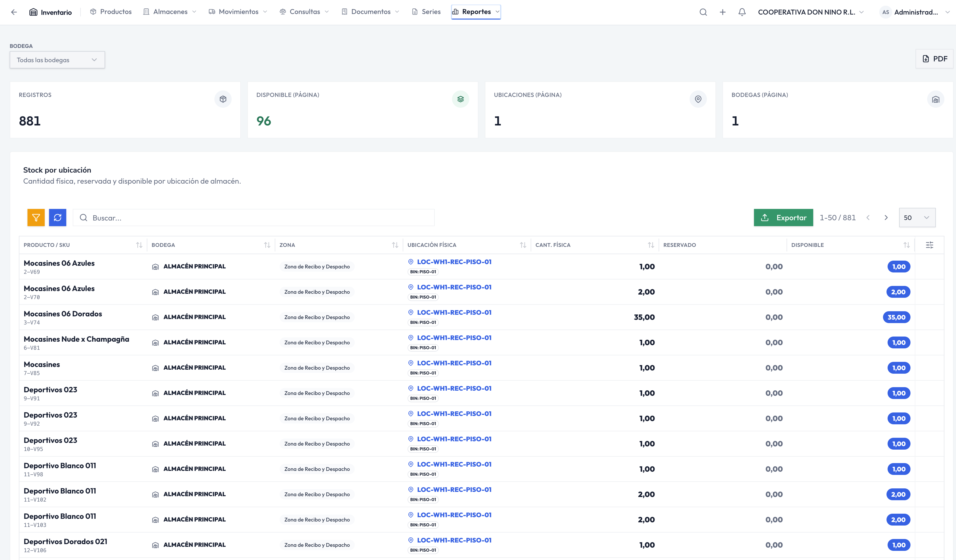Open the Consultas menu
This screenshot has height=560, width=956.
(304, 12)
